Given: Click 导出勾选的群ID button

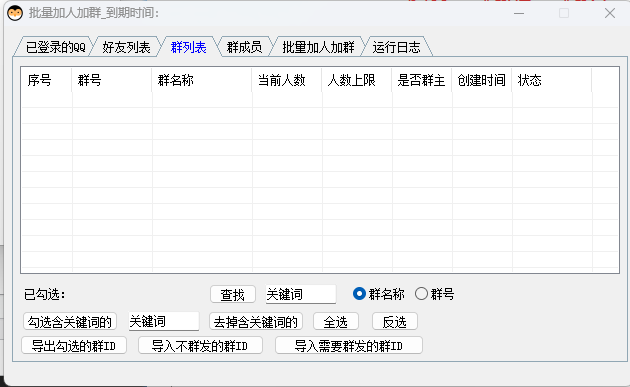Looking at the screenshot, I should point(74,345).
